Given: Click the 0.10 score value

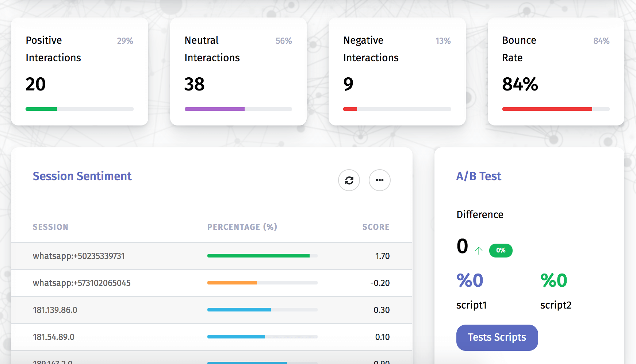Looking at the screenshot, I should point(382,337).
